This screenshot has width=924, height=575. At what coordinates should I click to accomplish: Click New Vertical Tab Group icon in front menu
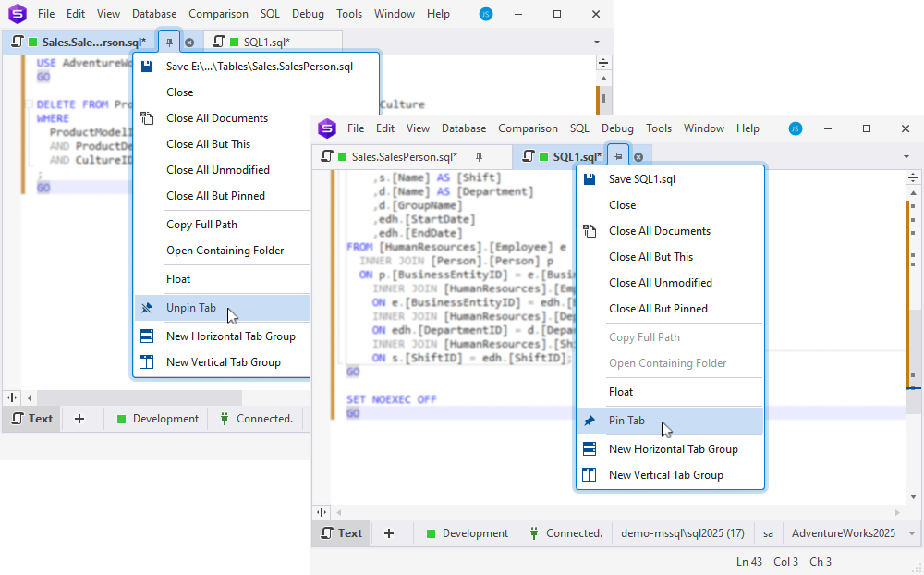click(x=590, y=475)
